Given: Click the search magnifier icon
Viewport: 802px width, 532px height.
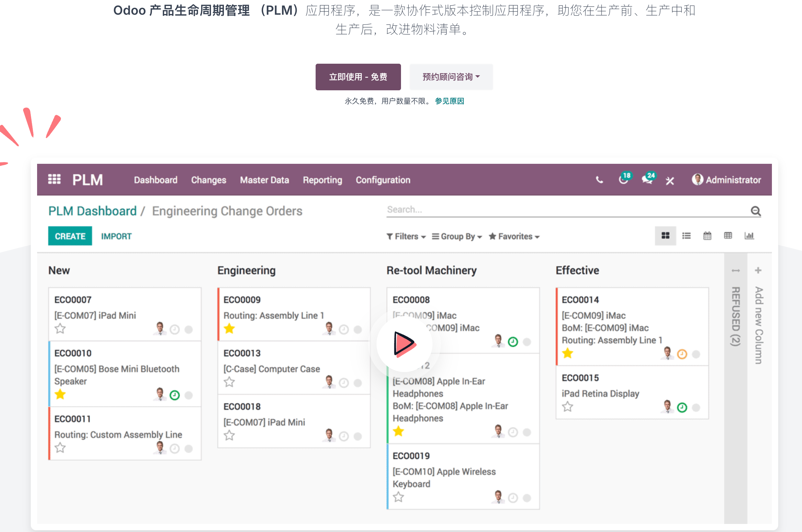Looking at the screenshot, I should (x=756, y=211).
